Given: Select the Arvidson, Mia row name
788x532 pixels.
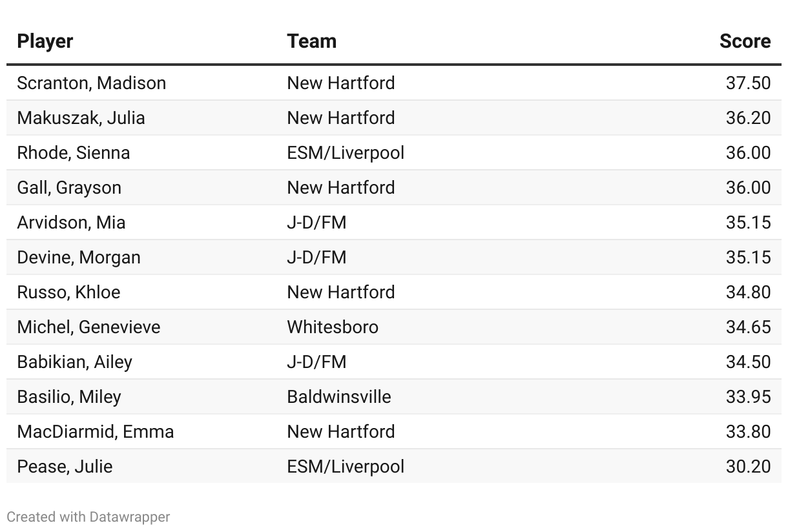Looking at the screenshot, I should point(72,223).
